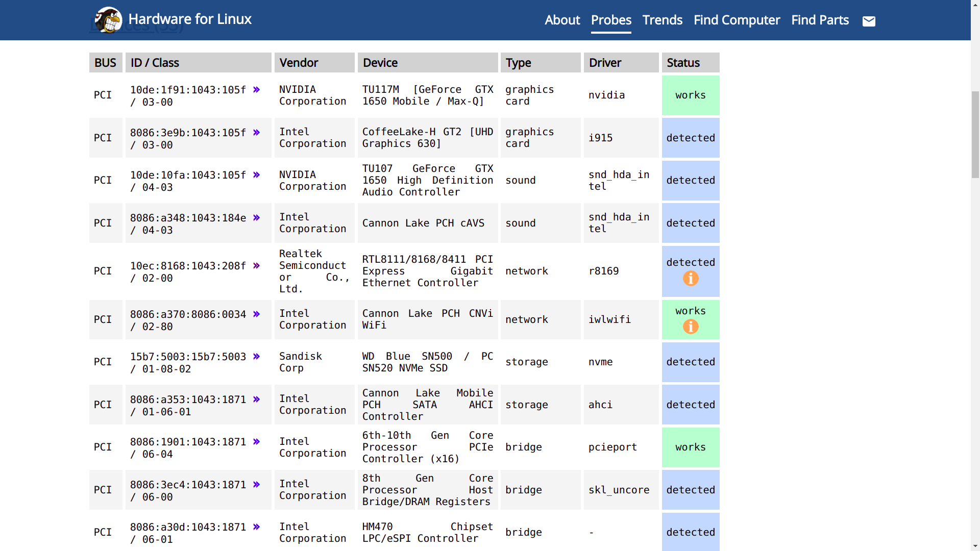Viewport: 980px width, 551px height.
Task: Click the detected status for ahci driver
Action: [x=691, y=405]
